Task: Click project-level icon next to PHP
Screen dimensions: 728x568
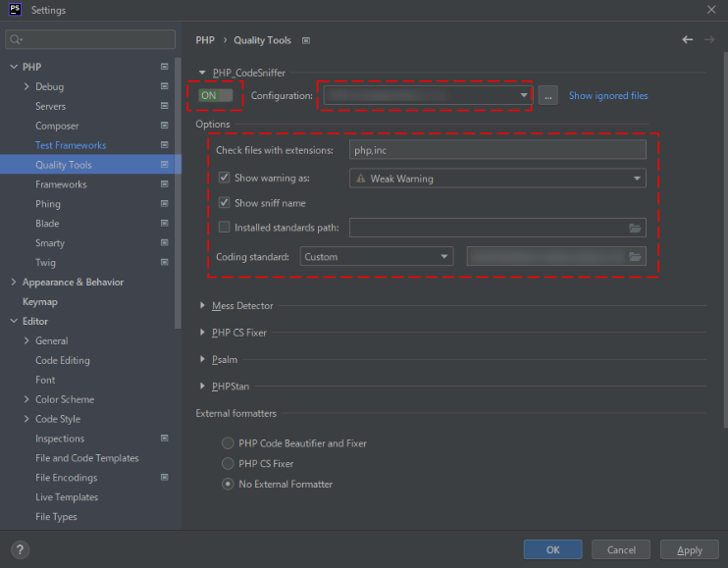Action: point(165,67)
